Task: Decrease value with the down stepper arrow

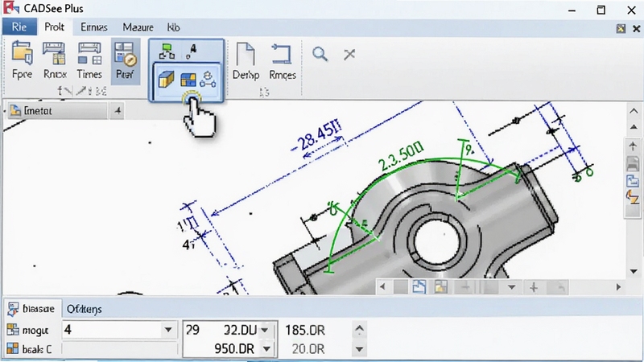Action: (x=359, y=349)
